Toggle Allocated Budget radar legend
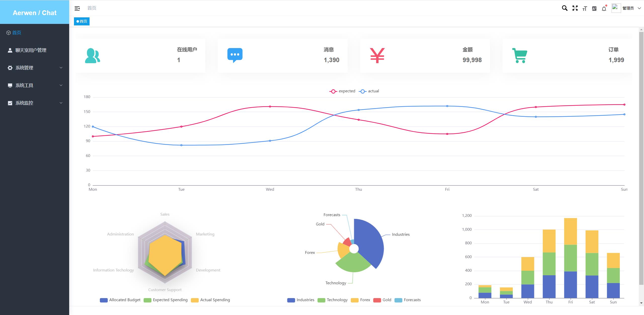This screenshot has height=315, width=644. [x=120, y=300]
